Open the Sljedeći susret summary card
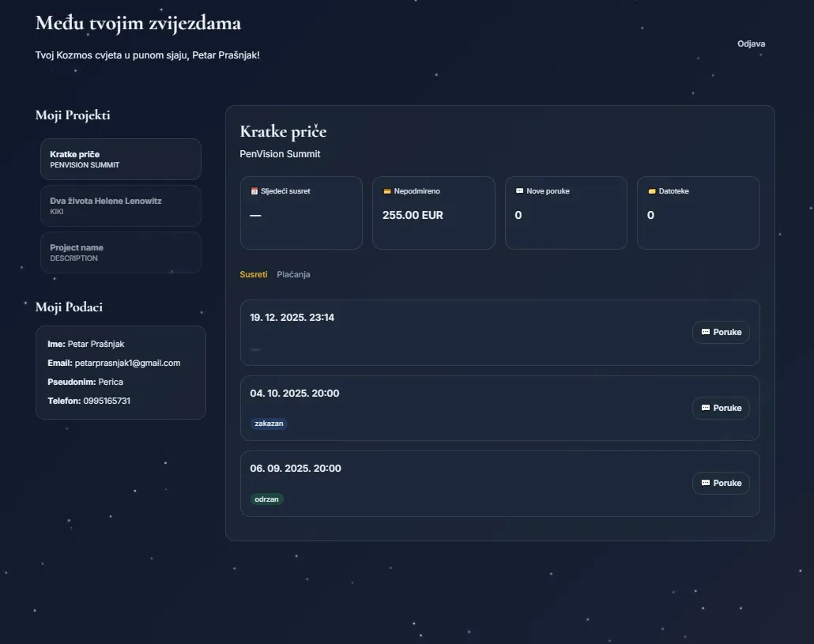 301,215
